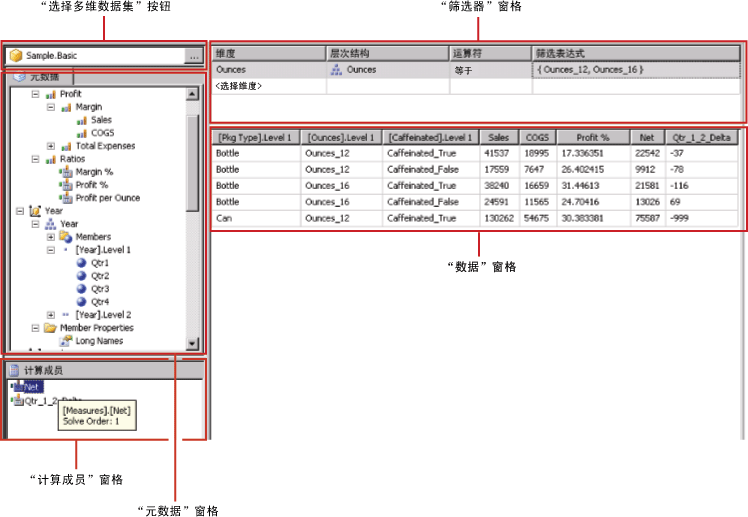Select the Can row cell
Viewport: 748px width, 517px height.
click(256, 218)
